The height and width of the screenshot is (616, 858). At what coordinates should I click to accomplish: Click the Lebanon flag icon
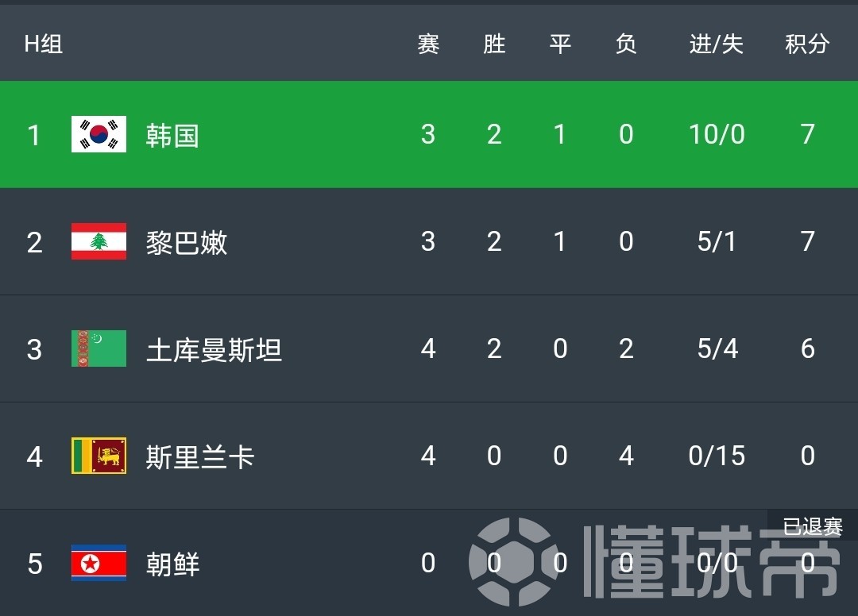(x=98, y=242)
